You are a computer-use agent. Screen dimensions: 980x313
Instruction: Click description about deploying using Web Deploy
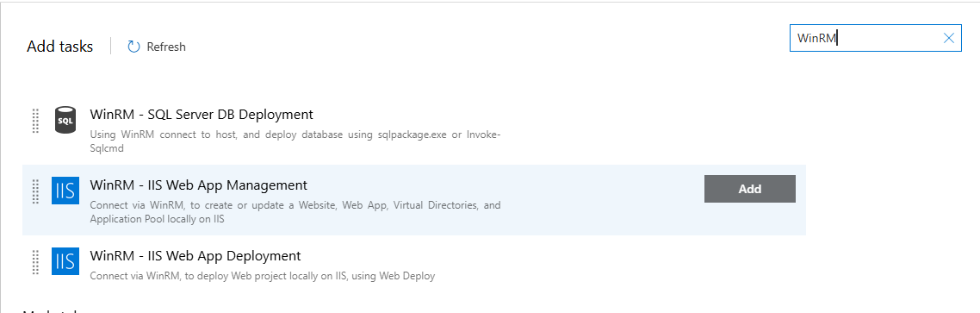click(263, 276)
